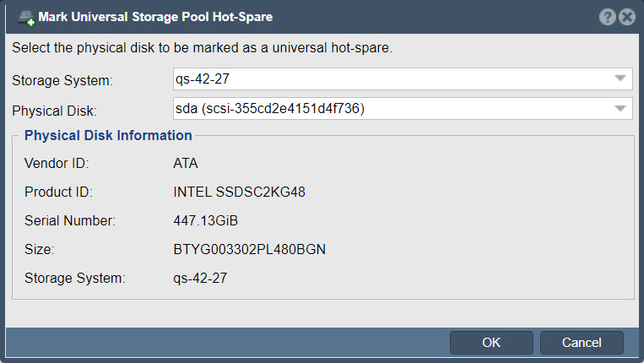
Task: Click the dialog title Mark Universal Storage Pool Hot-Spare
Action: pyautogui.click(x=155, y=17)
